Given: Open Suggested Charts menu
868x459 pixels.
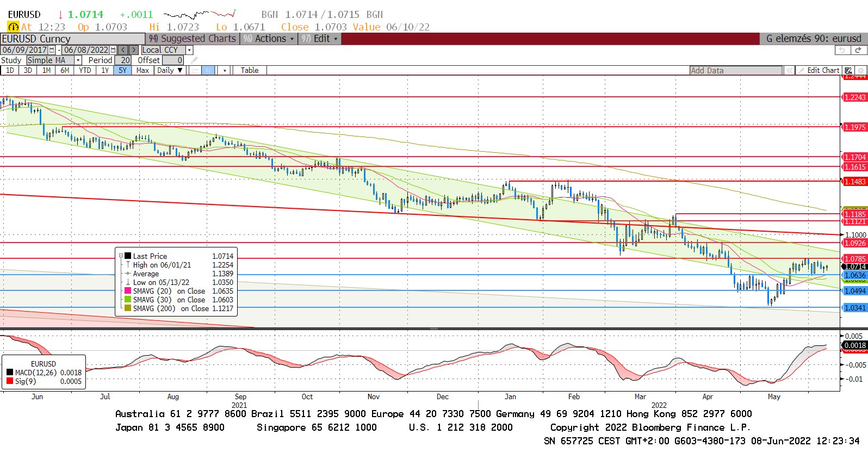Looking at the screenshot, I should [x=193, y=39].
